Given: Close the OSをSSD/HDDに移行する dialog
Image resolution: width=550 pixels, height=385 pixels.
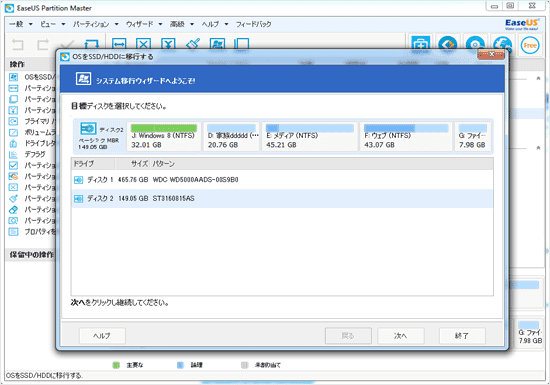Looking at the screenshot, I should point(491,54).
